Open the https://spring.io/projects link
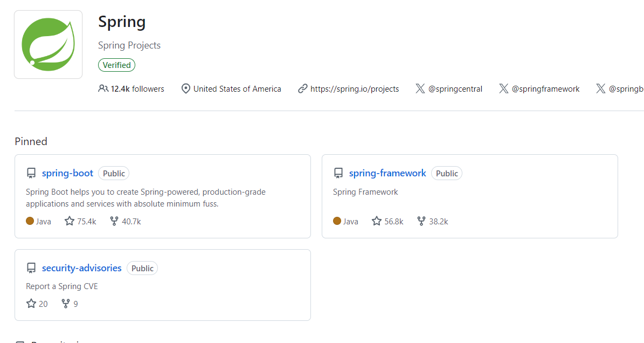This screenshot has width=644, height=343. click(x=355, y=89)
